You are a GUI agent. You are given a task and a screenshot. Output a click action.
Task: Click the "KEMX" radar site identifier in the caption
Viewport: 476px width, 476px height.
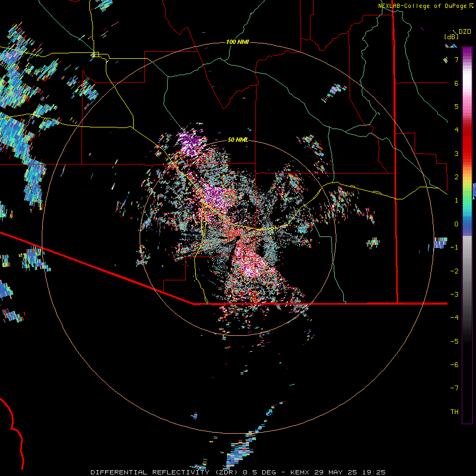coord(300,472)
